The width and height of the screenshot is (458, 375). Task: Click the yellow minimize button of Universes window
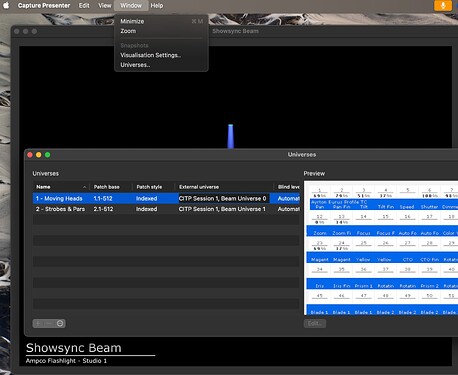tap(39, 155)
